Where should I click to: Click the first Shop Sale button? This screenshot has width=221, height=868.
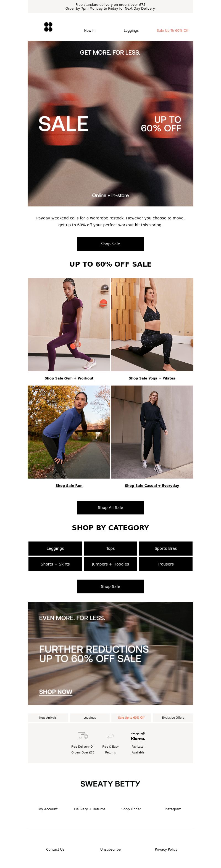tap(110, 244)
